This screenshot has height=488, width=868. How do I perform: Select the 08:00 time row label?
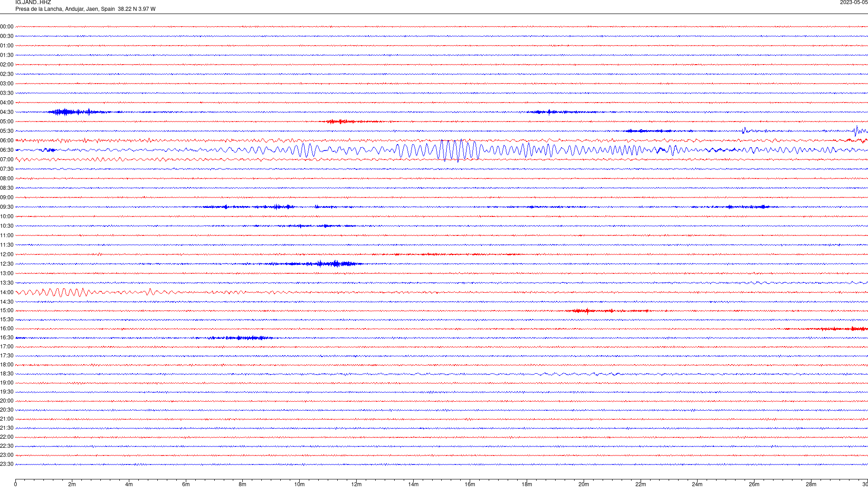(7, 178)
